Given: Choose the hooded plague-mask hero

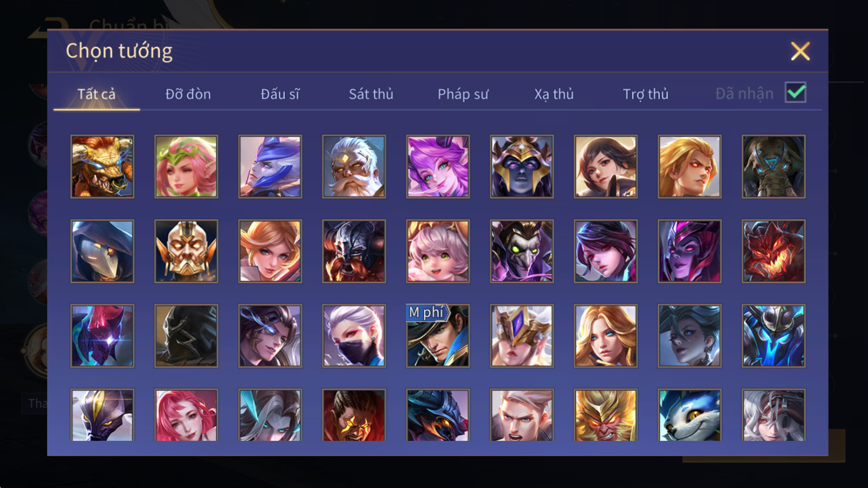Looking at the screenshot, I should pyautogui.click(x=102, y=251).
